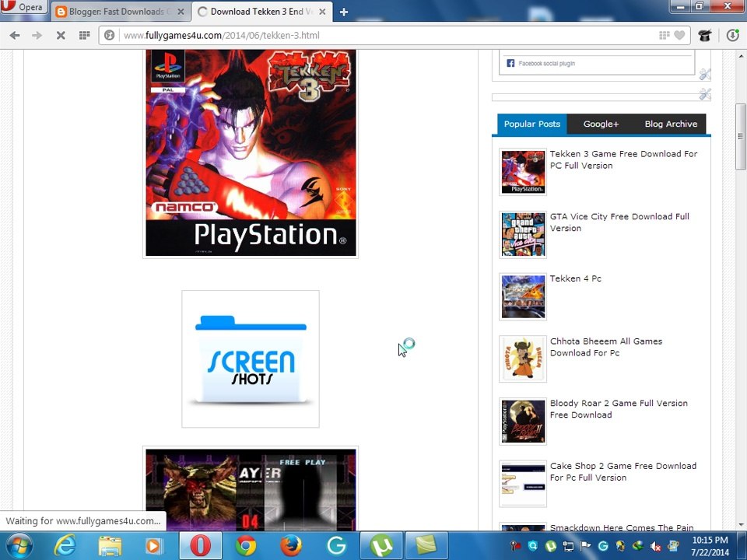Viewport: 747px width, 560px height.
Task: Click the Bloody Roar 2 thumbnail
Action: click(523, 422)
